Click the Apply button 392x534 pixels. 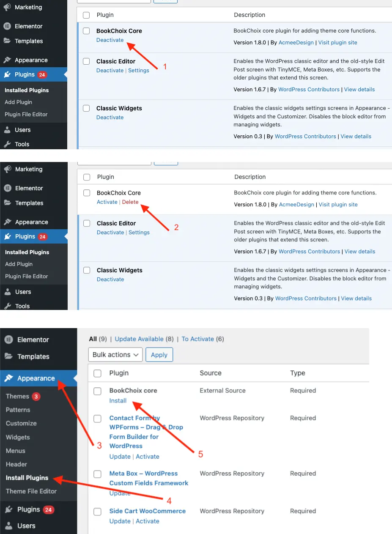[159, 355]
